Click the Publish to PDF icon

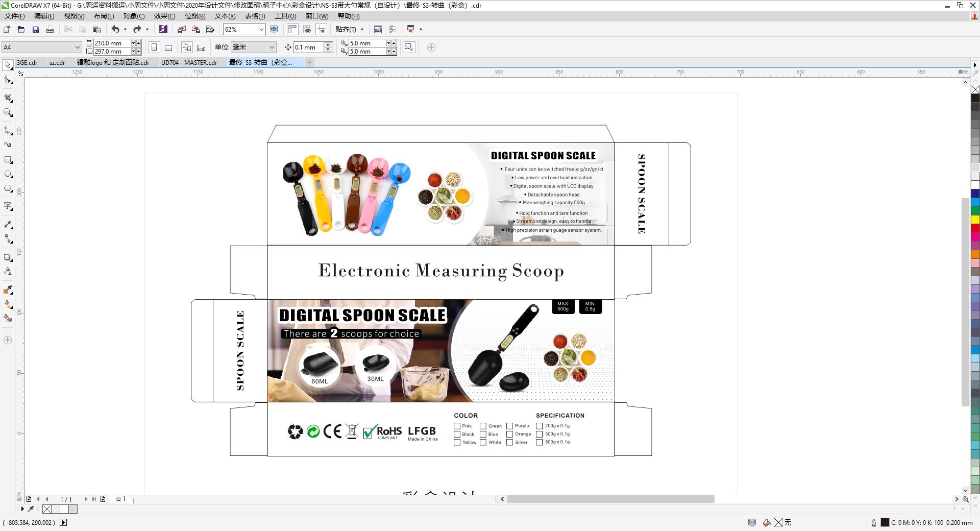210,30
